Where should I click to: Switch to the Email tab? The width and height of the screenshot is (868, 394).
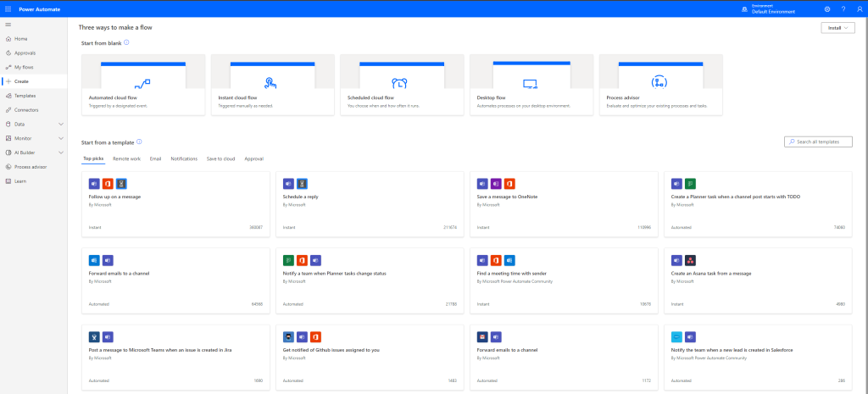[156, 158]
